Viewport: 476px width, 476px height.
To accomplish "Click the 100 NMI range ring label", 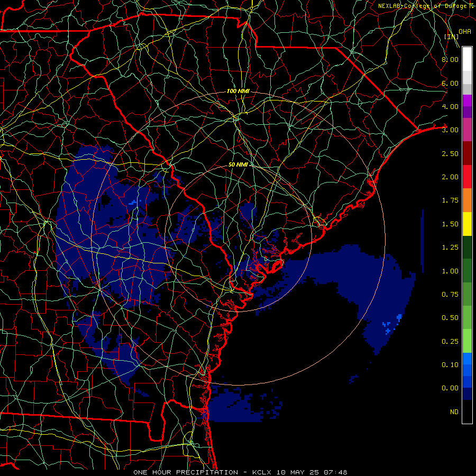I will tap(238, 91).
